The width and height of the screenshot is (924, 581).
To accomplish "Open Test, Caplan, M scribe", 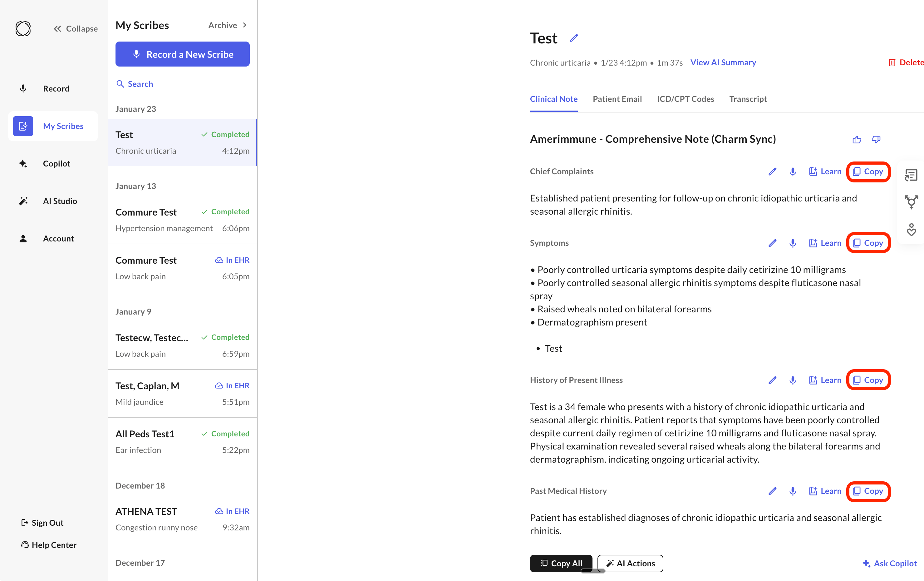I will click(x=182, y=394).
